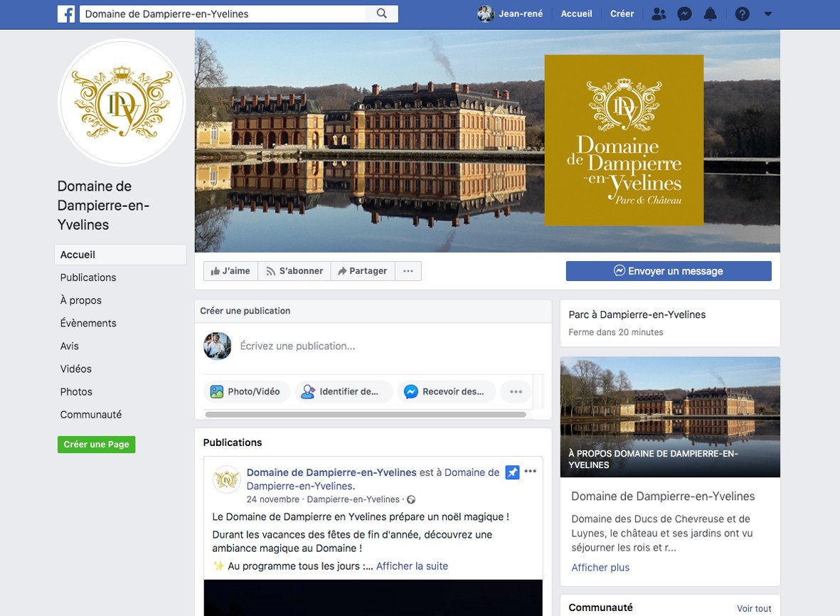The height and width of the screenshot is (616, 840).
Task: Open the Communauté sidebar item
Action: click(x=90, y=415)
